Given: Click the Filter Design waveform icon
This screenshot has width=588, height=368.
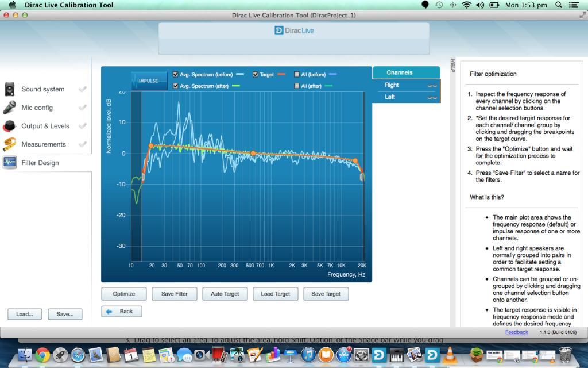Looking at the screenshot, I should (x=9, y=163).
